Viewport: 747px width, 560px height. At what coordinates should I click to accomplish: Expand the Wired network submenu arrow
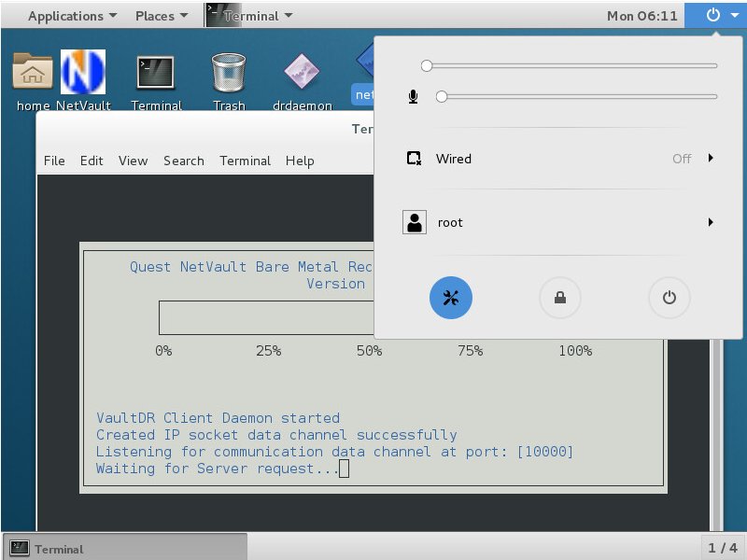coord(711,158)
